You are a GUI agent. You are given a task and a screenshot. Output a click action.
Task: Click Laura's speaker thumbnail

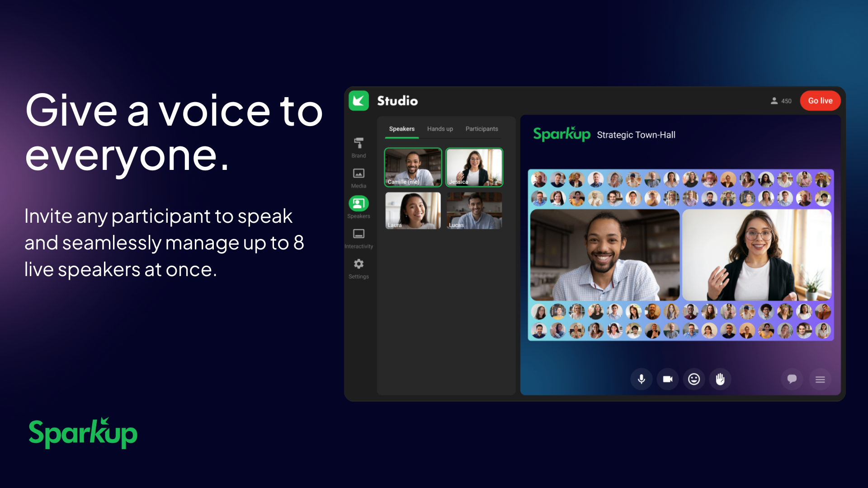coord(412,211)
